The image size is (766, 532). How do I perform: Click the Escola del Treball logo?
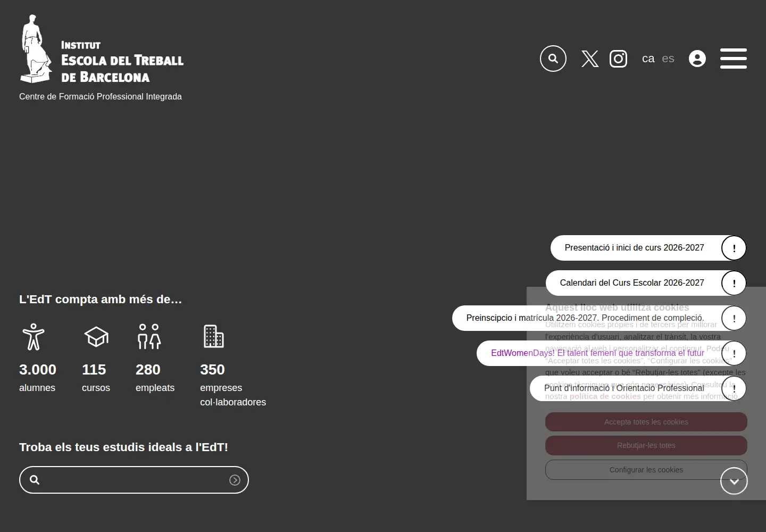(x=102, y=49)
